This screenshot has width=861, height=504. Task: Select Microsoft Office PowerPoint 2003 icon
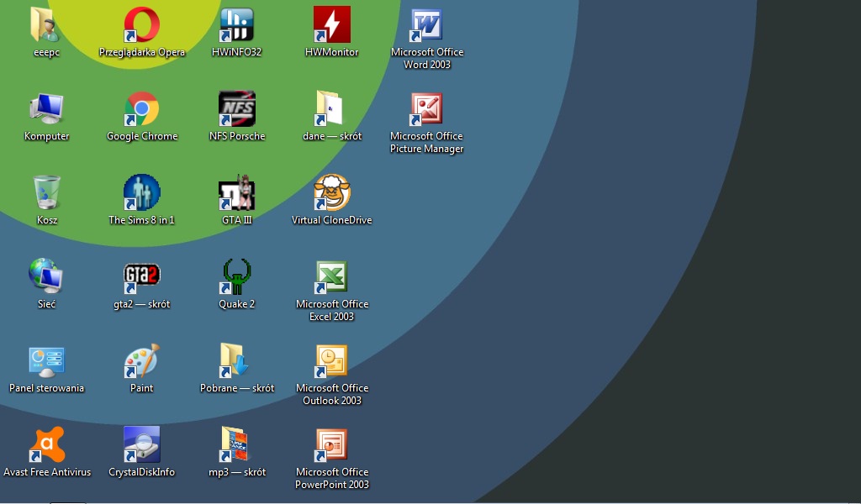coord(331,444)
